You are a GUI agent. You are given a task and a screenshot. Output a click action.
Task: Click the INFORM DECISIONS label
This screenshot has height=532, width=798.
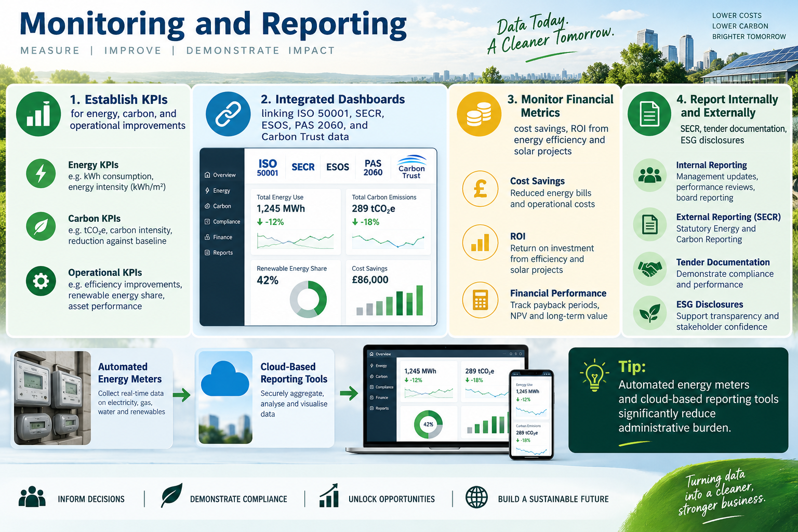tap(91, 499)
